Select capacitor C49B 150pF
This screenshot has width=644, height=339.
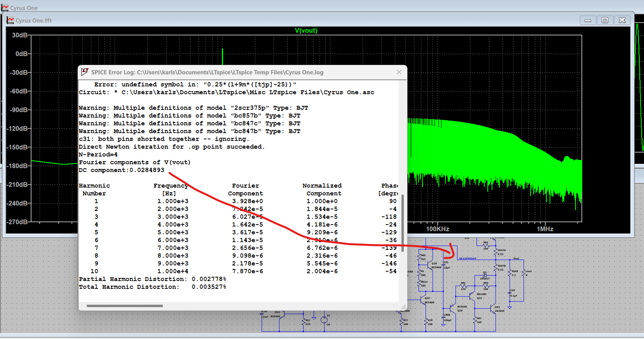(443, 317)
